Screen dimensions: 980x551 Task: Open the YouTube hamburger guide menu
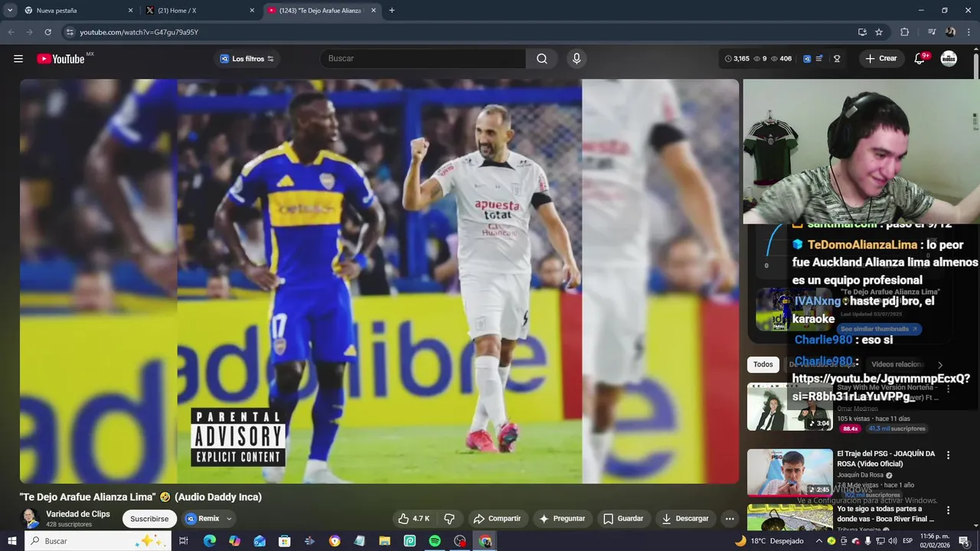(18, 59)
